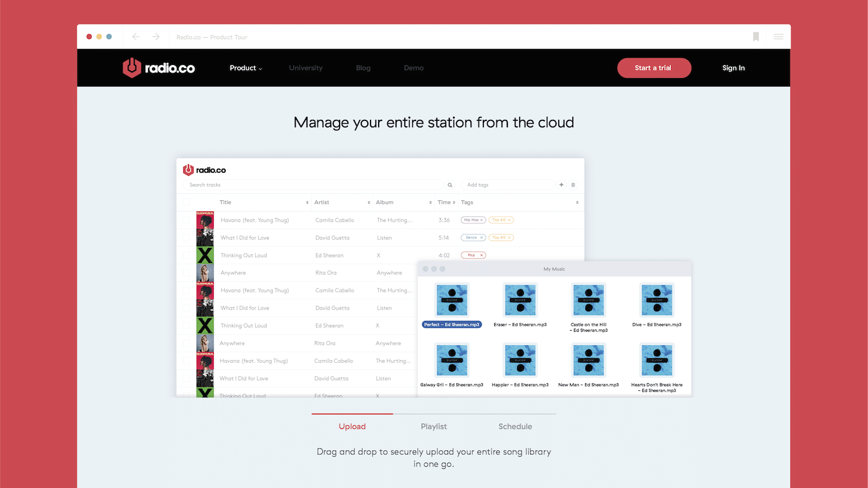This screenshot has width=868, height=488.
Task: Sort tracks by Tags column arrows
Action: pos(577,202)
